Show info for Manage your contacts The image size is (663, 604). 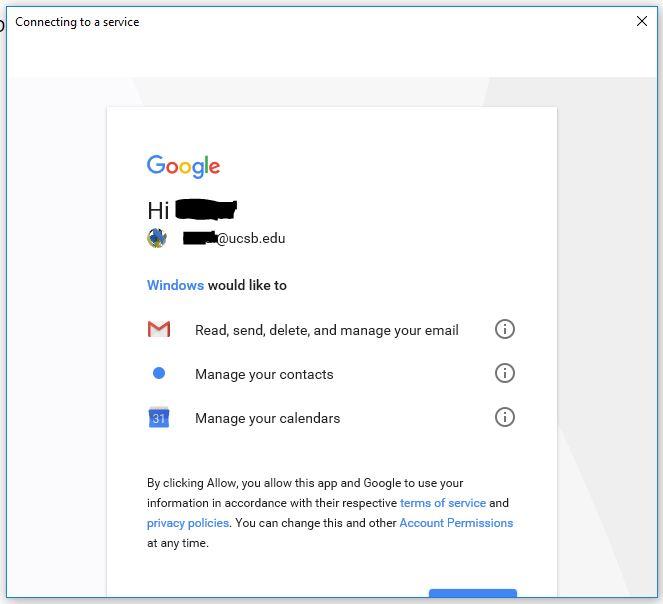coord(504,373)
